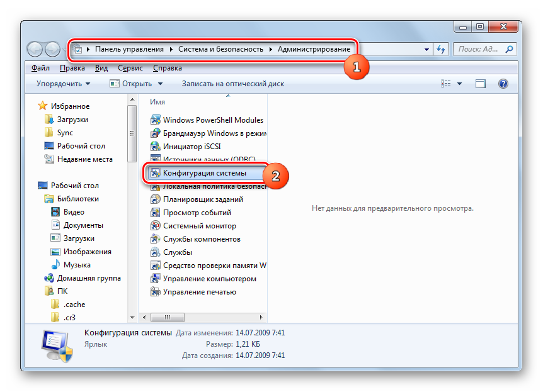
Task: Click the refresh address button
Action: (x=440, y=49)
